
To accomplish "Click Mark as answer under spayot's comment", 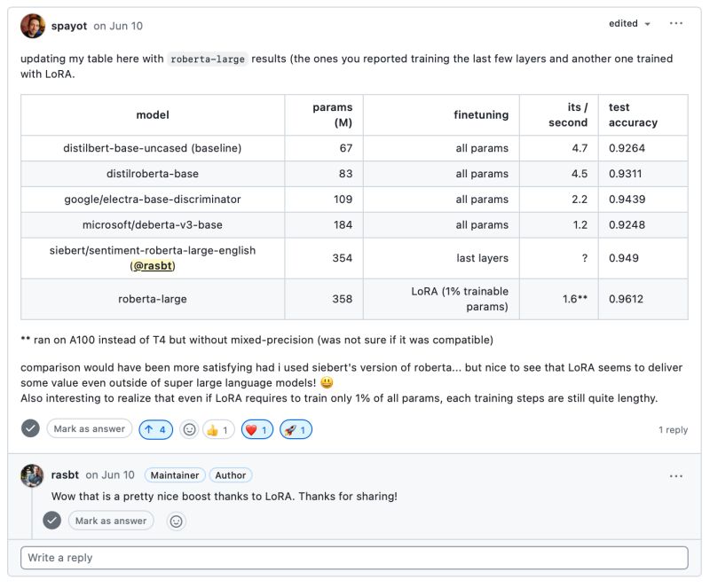I will 90,428.
